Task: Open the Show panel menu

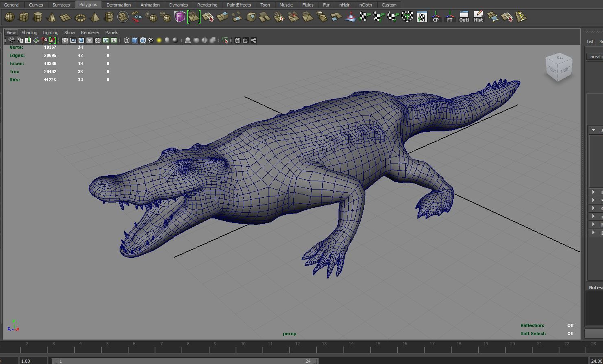Action: point(70,33)
